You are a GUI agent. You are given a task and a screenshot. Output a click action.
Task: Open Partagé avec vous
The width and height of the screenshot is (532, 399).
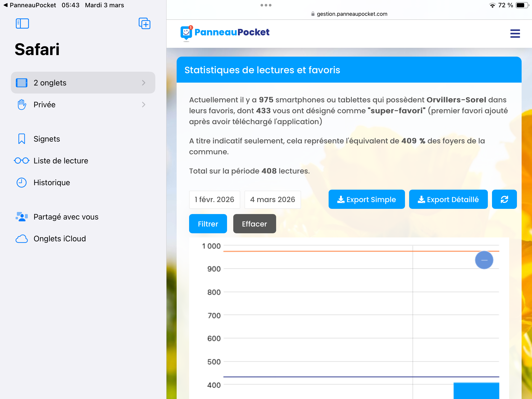(66, 217)
